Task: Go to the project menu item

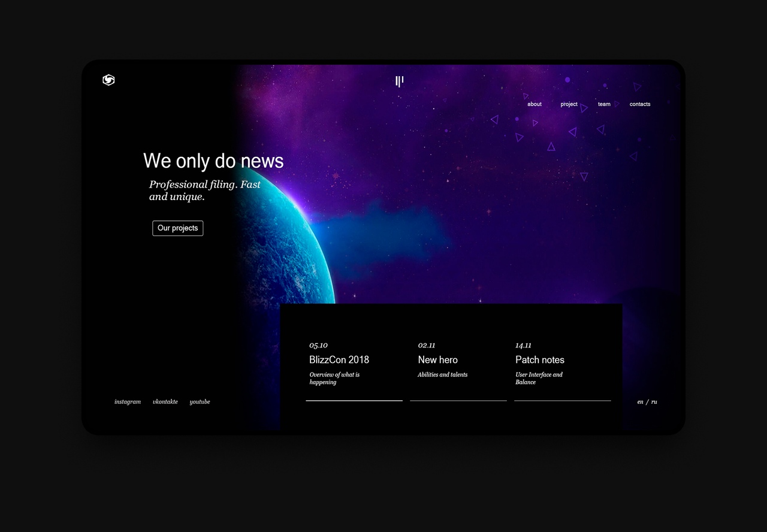Action: coord(569,104)
